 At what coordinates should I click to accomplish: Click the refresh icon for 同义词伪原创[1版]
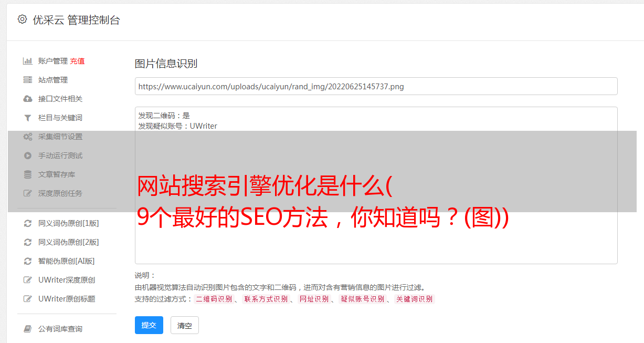[28, 223]
